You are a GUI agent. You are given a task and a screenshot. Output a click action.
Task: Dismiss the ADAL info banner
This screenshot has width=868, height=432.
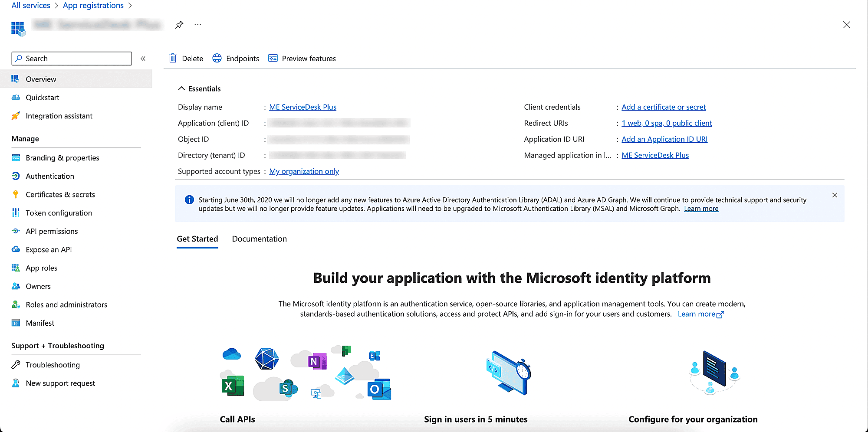(x=835, y=195)
